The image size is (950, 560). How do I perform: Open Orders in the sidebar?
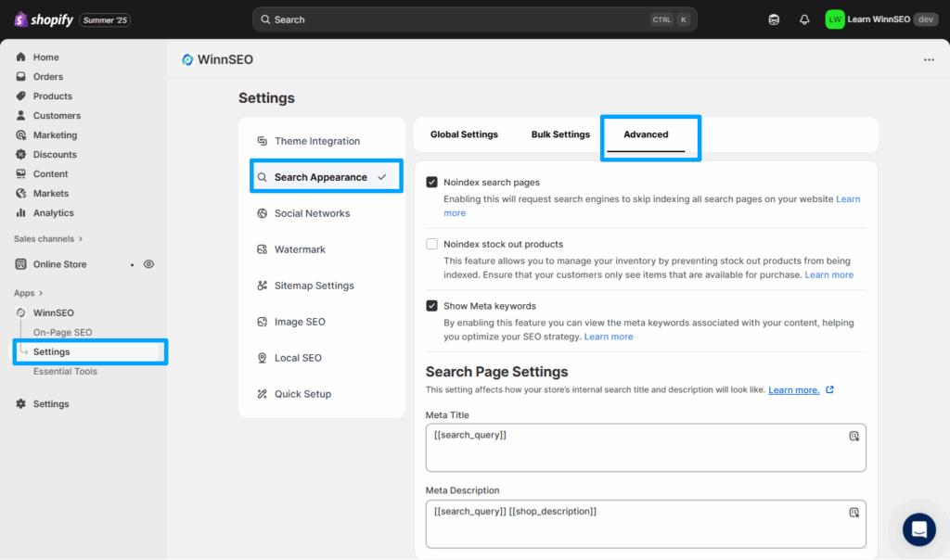[x=48, y=76]
